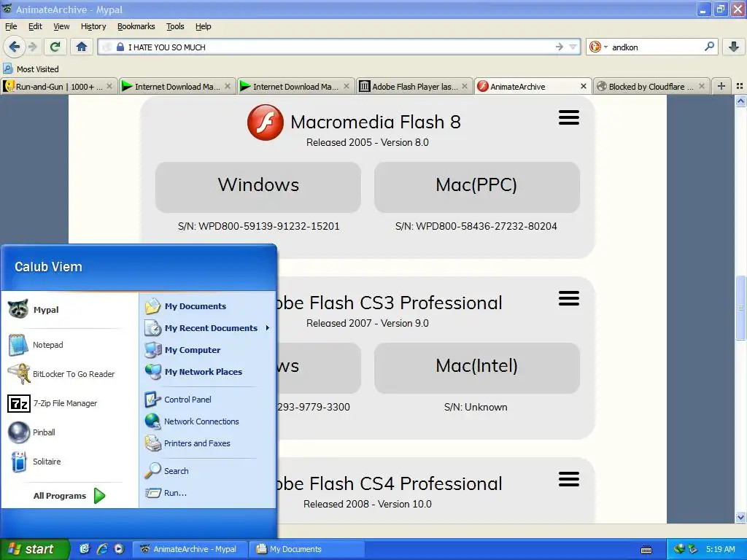Click the page scrollbar up arrow
747x560 pixels.
tap(740, 101)
